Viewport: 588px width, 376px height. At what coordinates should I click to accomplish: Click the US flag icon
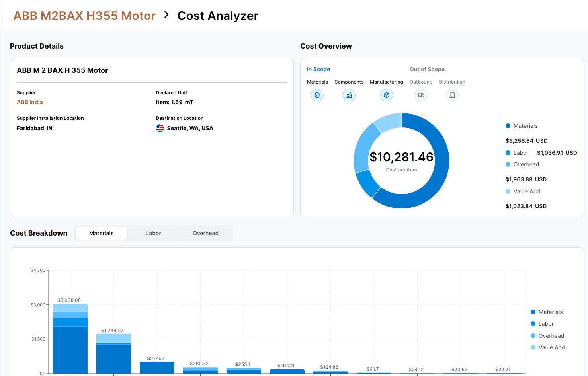160,128
